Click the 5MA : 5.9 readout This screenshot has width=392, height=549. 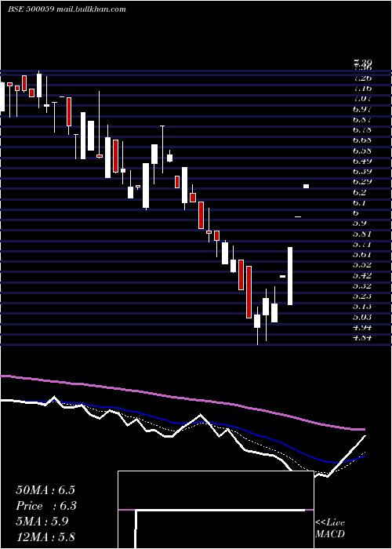(42, 522)
